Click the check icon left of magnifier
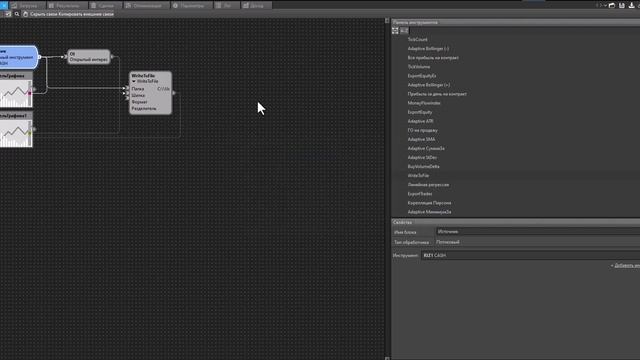The width and height of the screenshot is (640, 360). coord(8,14)
